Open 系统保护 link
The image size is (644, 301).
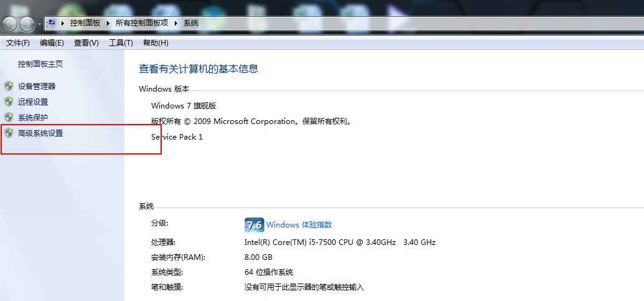33,118
